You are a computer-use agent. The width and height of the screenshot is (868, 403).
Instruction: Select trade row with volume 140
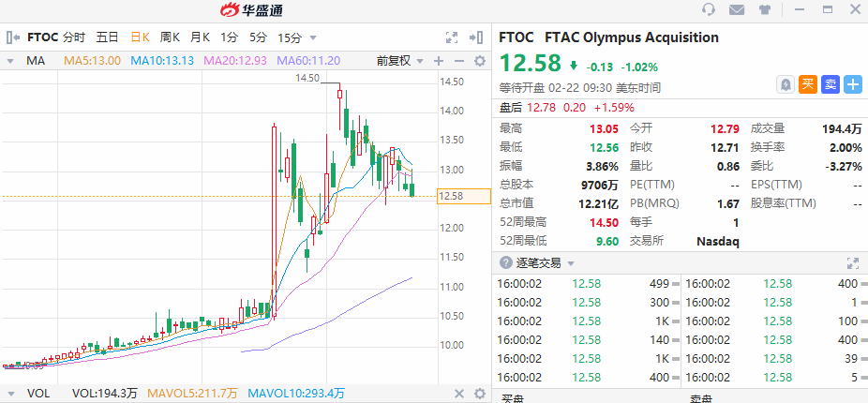tap(587, 340)
